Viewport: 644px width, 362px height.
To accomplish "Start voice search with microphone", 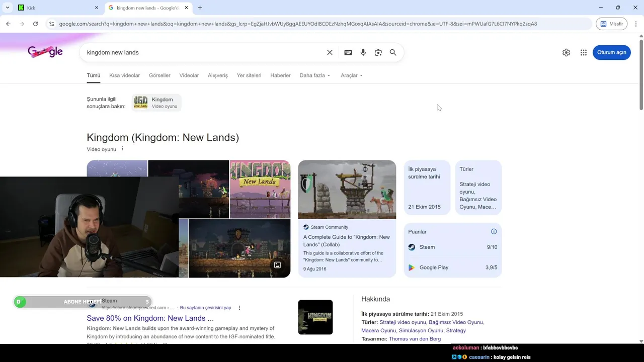I will [363, 52].
